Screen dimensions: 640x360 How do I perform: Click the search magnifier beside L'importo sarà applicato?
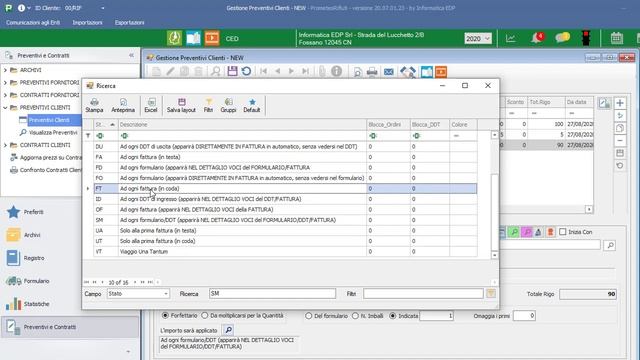pos(229,330)
